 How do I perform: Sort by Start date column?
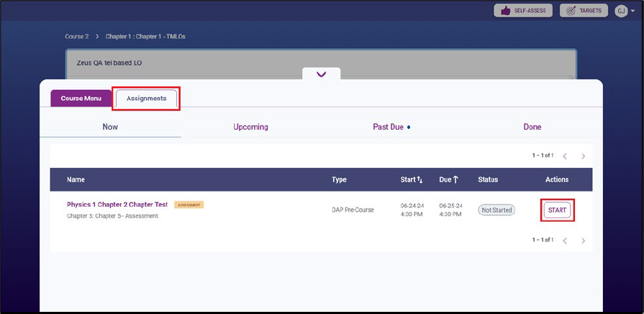[x=412, y=179]
